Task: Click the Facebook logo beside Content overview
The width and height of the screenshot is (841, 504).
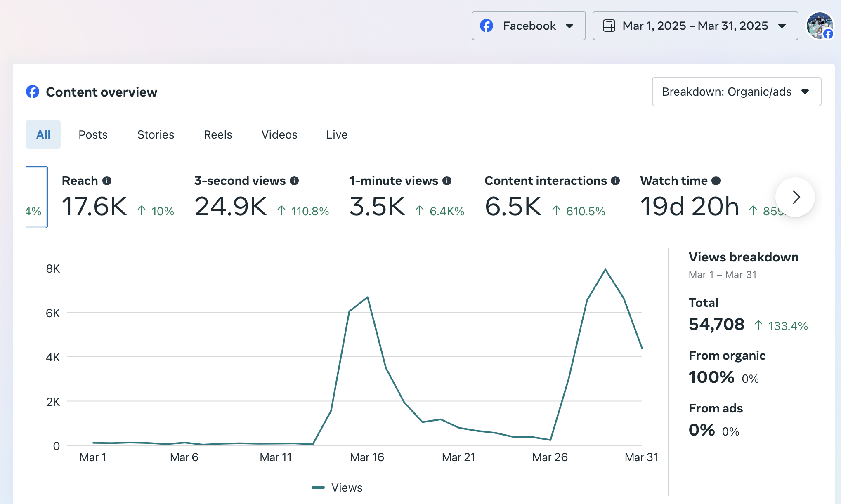Action: [33, 92]
